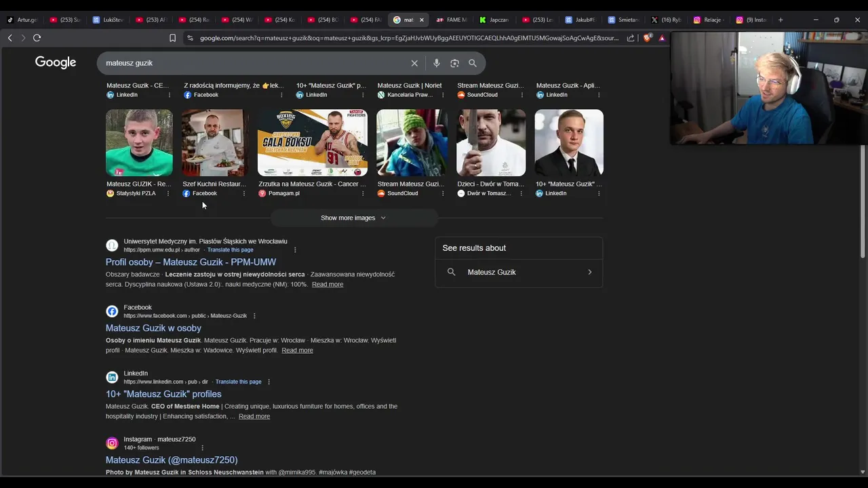Click the LinkedIn favicon beside 10+ profiles result
This screenshot has height=488, width=868.
[x=112, y=378]
